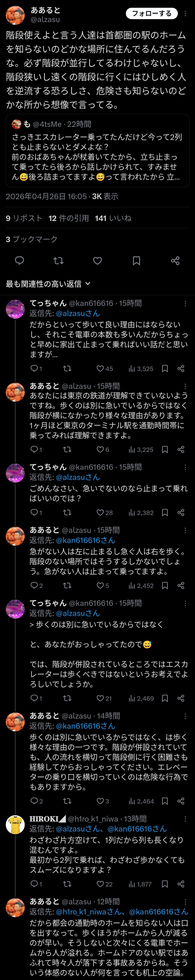
Task: Bookmark HIROKI's reply
Action: tap(165, 884)
